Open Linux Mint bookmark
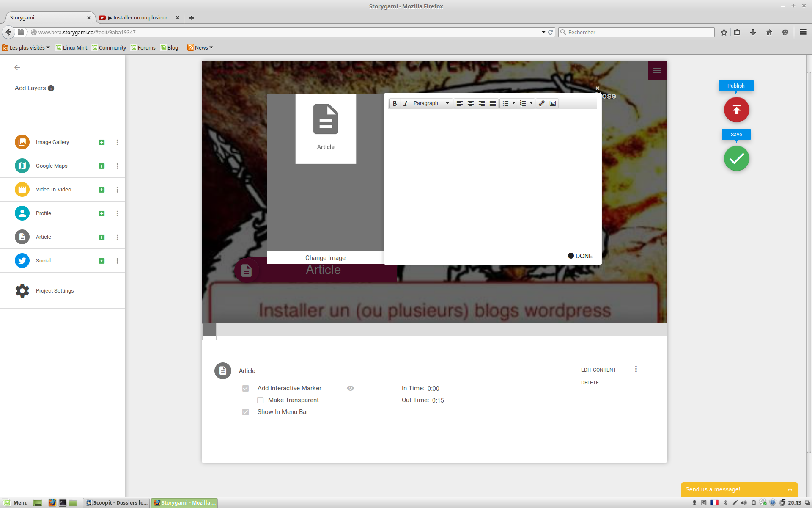 (x=72, y=48)
